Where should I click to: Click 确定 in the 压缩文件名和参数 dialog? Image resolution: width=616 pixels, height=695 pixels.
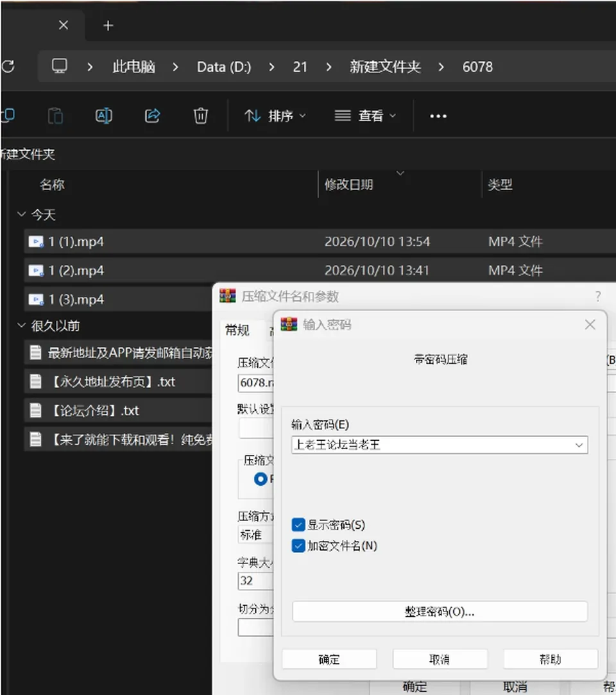[415, 687]
